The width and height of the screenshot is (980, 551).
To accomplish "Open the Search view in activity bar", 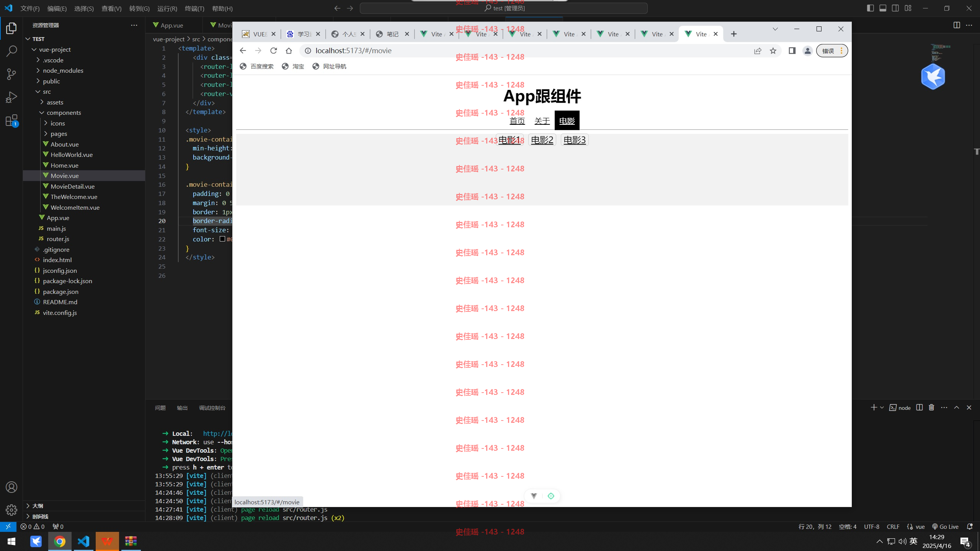I will [11, 51].
